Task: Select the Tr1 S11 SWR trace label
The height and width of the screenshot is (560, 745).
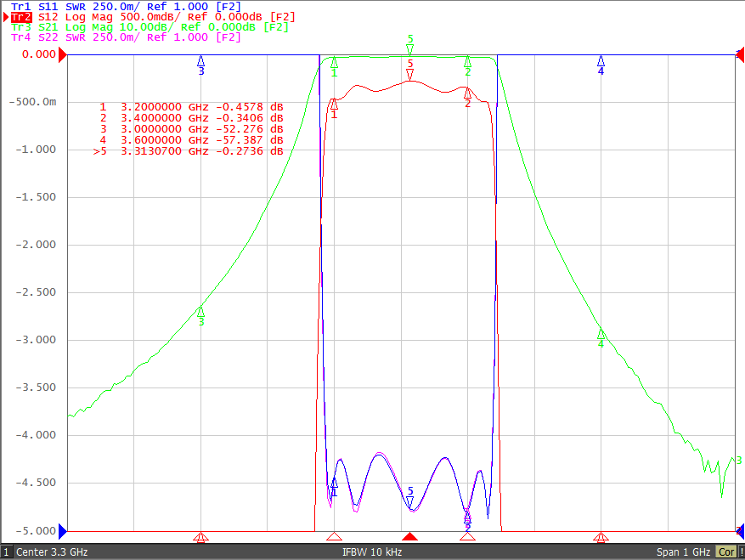Action: pyautogui.click(x=126, y=7)
